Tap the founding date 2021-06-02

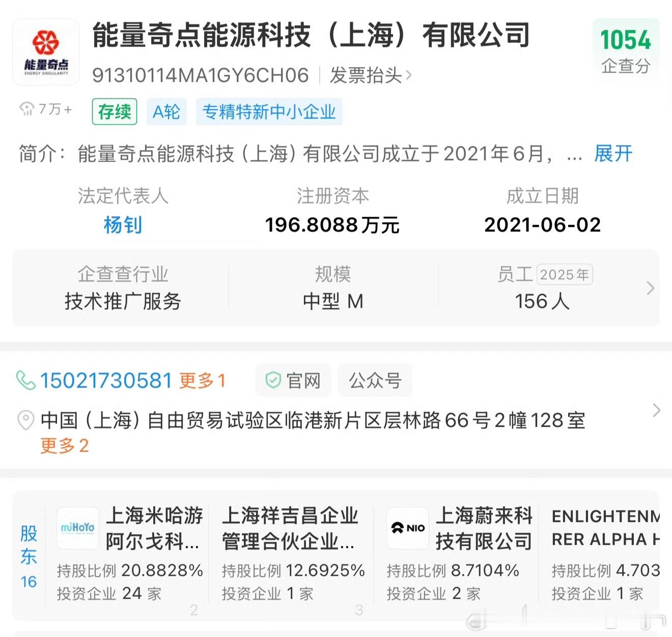[543, 225]
